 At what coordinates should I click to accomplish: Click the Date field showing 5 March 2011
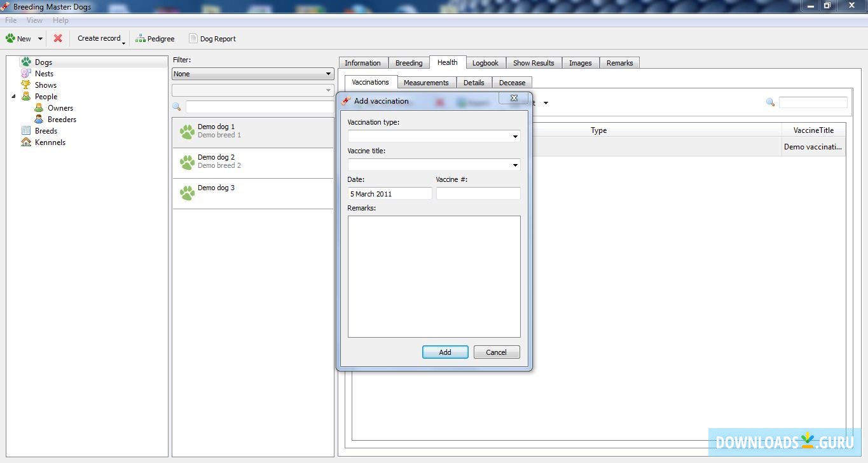390,193
